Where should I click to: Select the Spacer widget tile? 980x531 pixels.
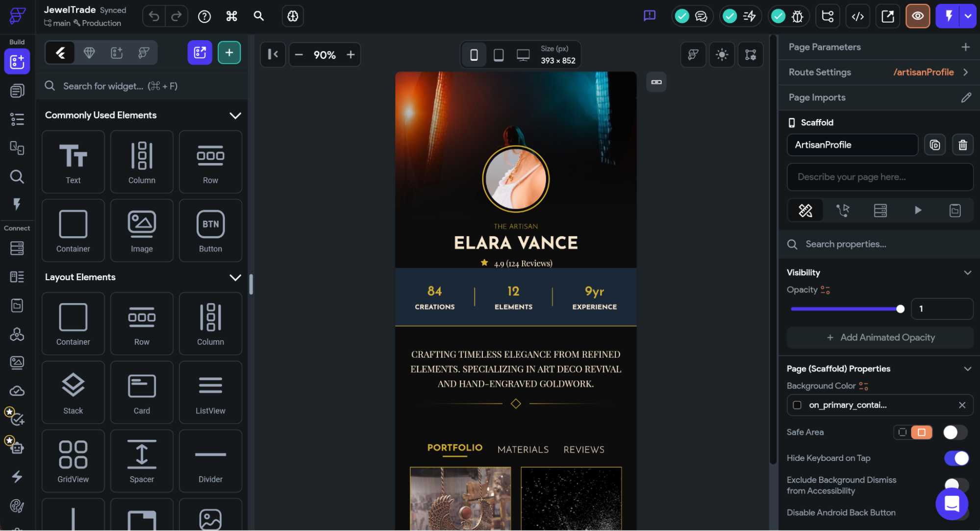coord(142,461)
